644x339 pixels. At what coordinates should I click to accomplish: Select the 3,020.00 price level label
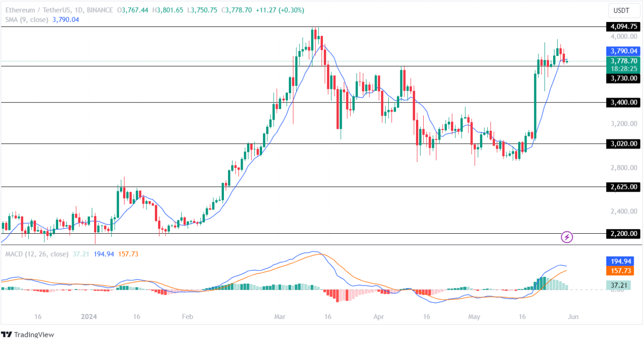[x=624, y=144]
